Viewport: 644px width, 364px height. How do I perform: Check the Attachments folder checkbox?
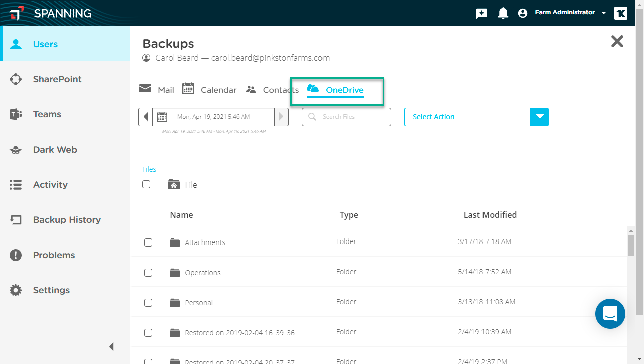pyautogui.click(x=148, y=242)
